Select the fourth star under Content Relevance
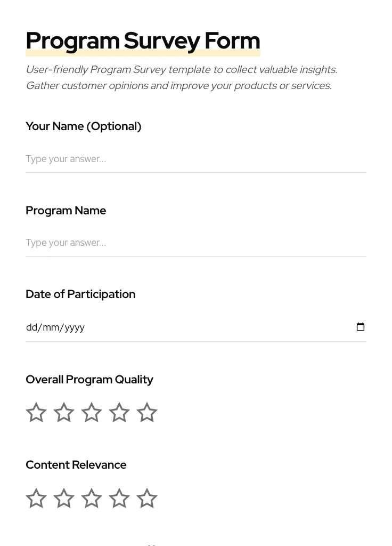The image size is (392, 546). [x=119, y=498]
